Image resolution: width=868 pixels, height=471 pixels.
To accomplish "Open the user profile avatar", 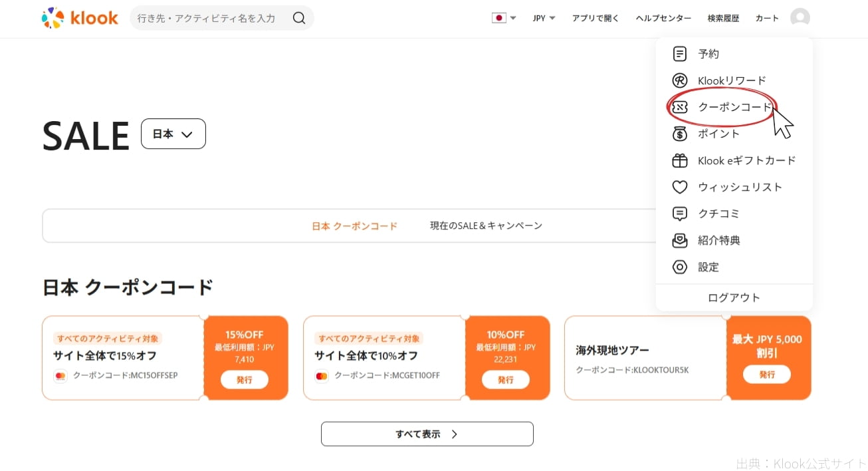I will [800, 18].
